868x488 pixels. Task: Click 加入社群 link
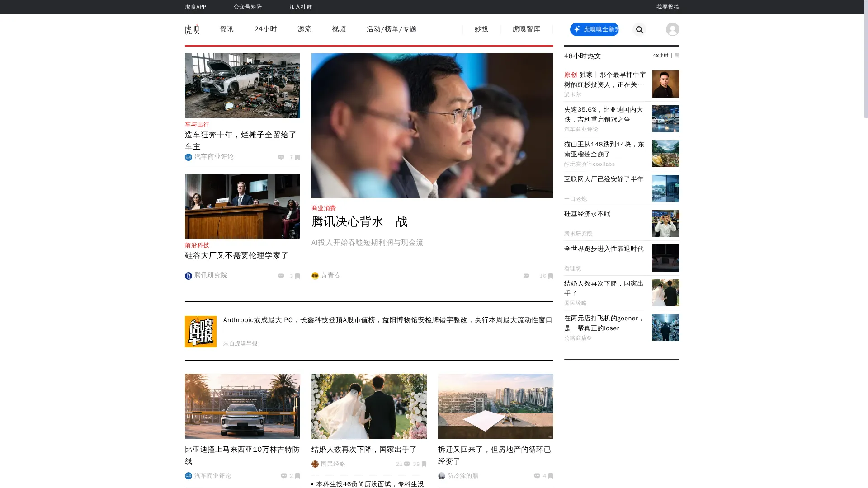coord(301,7)
